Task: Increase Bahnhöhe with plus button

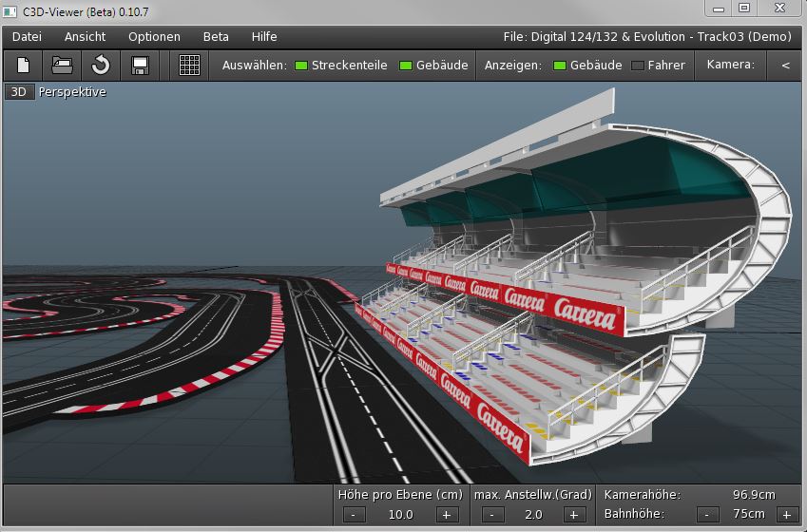Action: coord(786,514)
